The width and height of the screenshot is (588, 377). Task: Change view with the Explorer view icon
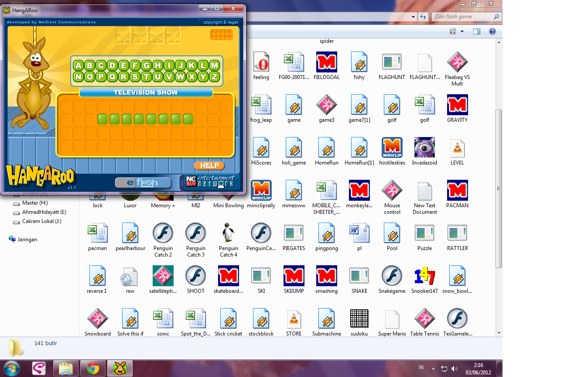coord(452,31)
